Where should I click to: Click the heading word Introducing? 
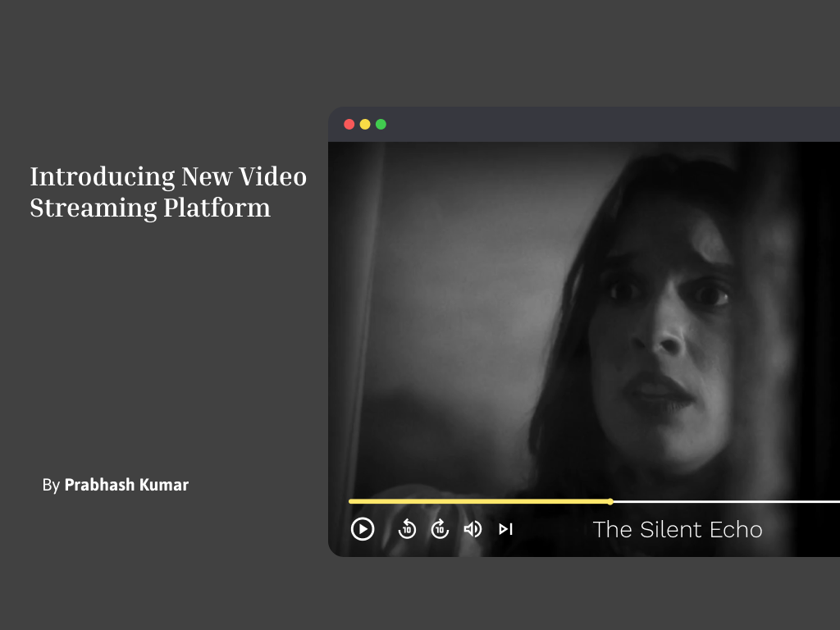(x=103, y=176)
